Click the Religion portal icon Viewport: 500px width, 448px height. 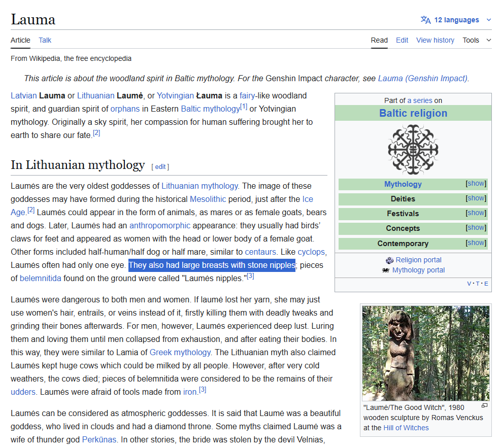click(389, 260)
